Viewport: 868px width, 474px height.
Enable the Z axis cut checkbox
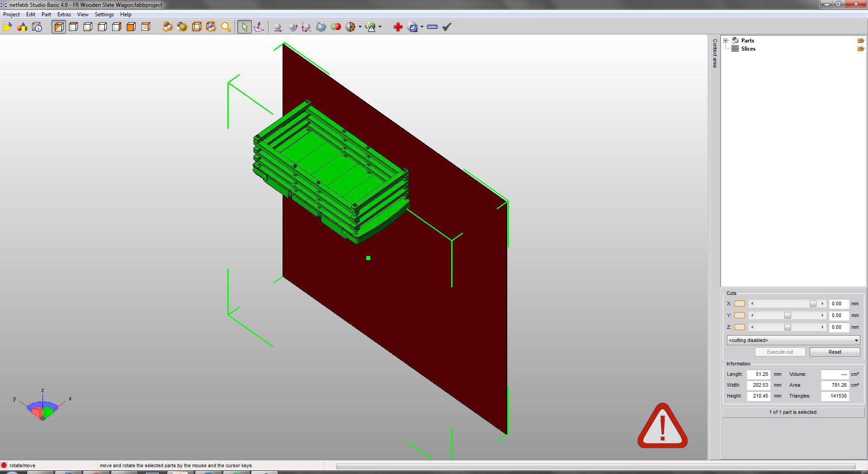(x=740, y=327)
